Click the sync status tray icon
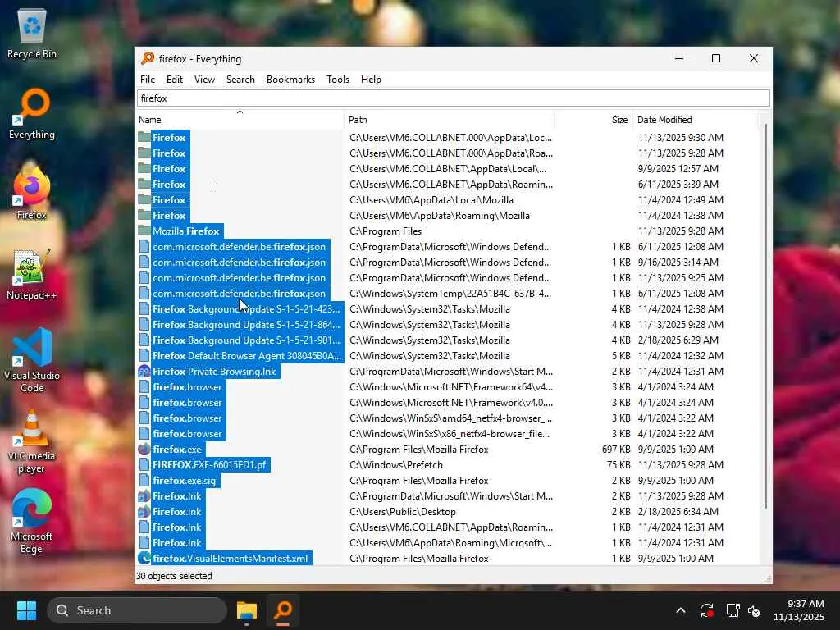Image resolution: width=840 pixels, height=630 pixels. tap(706, 610)
